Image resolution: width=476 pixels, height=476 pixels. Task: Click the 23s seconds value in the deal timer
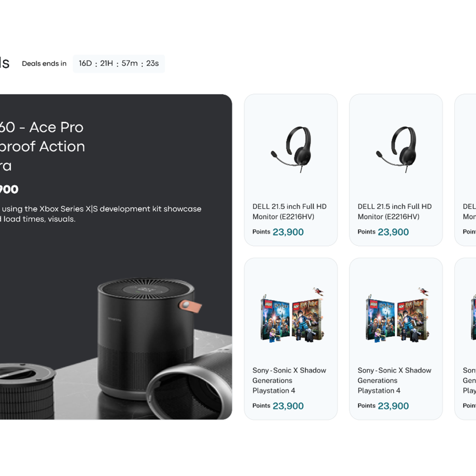[x=152, y=64]
